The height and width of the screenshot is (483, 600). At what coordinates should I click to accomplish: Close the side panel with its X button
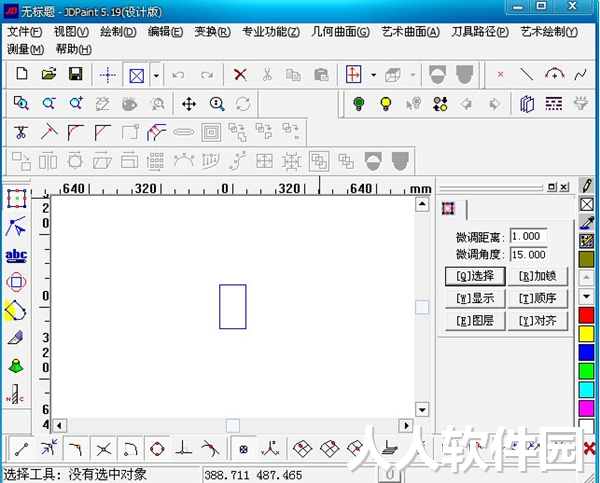[x=564, y=187]
